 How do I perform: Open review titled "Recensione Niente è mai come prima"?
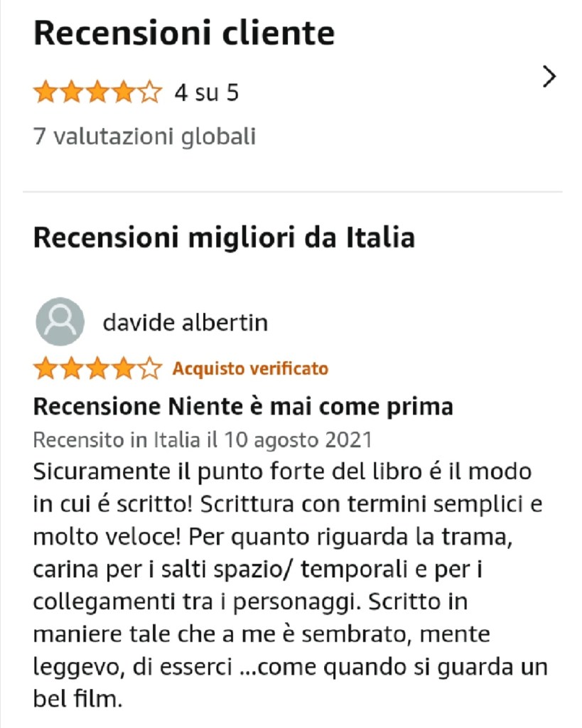243,407
